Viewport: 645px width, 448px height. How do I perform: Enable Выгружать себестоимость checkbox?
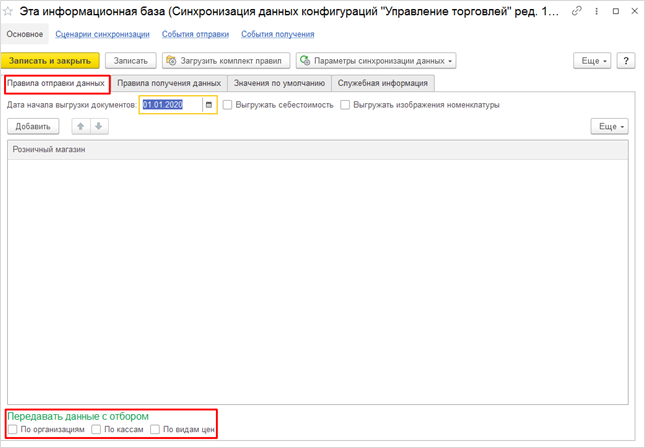228,105
